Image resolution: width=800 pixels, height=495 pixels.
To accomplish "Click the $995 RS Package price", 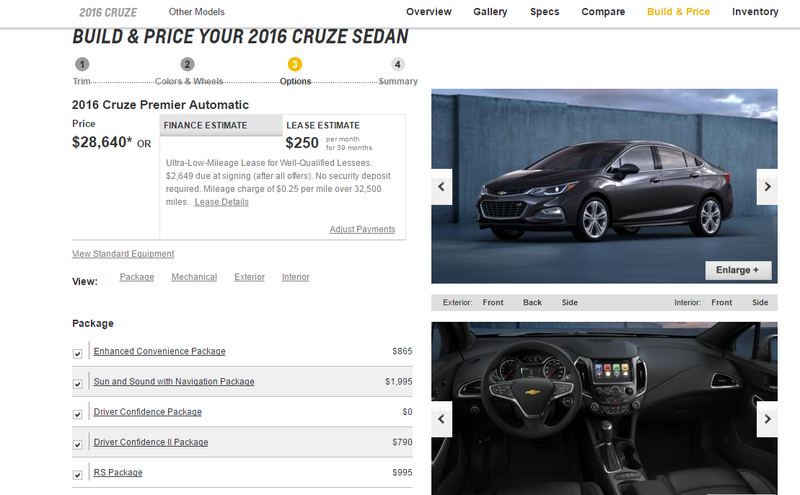I will pos(402,473).
